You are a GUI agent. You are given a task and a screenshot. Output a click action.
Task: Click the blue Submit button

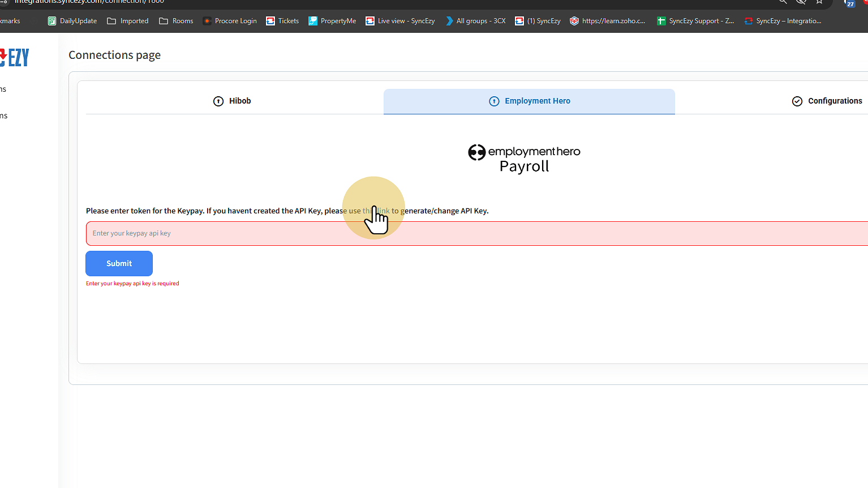119,263
